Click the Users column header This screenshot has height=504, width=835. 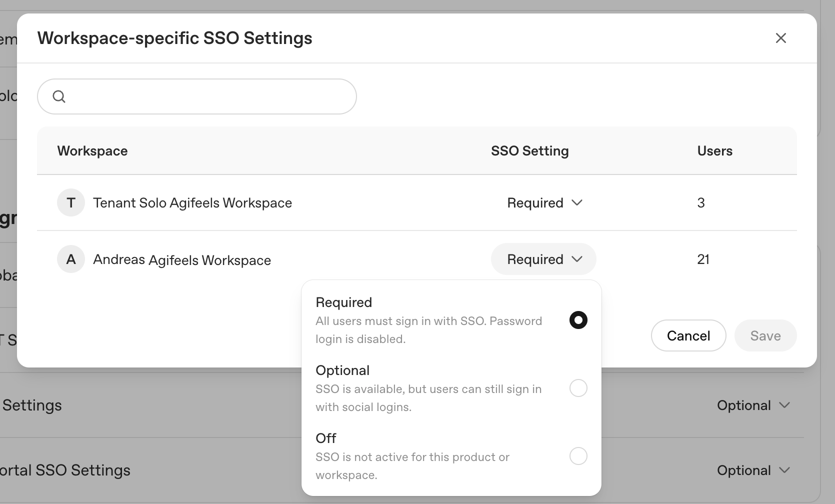click(714, 150)
